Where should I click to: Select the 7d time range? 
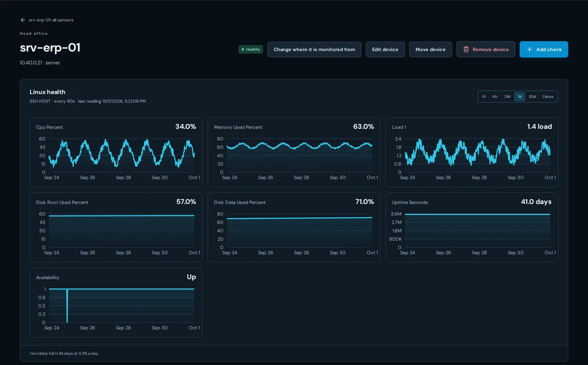[519, 97]
